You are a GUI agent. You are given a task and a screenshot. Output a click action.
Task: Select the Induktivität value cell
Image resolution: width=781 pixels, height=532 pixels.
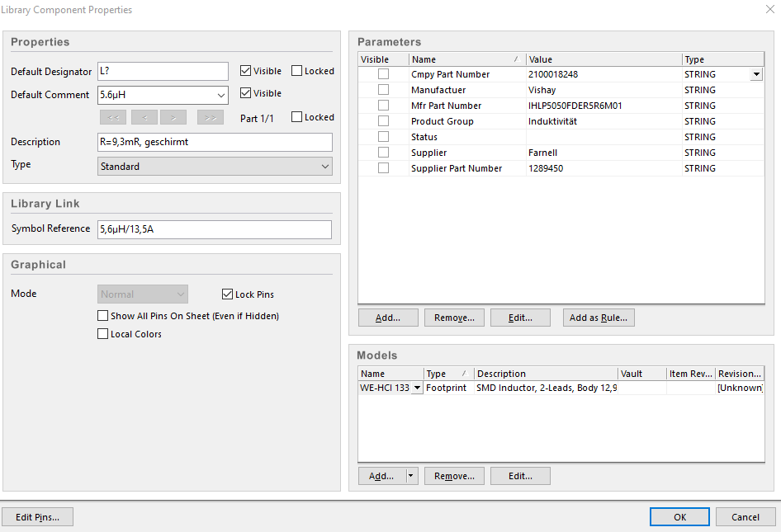(603, 121)
